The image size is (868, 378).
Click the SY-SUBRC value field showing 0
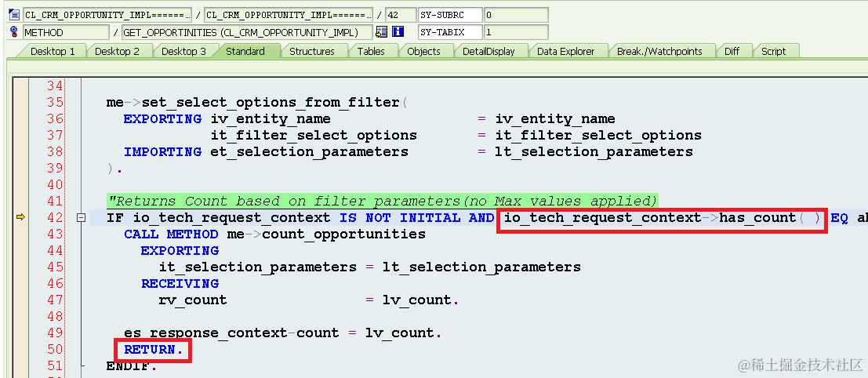[x=516, y=15]
